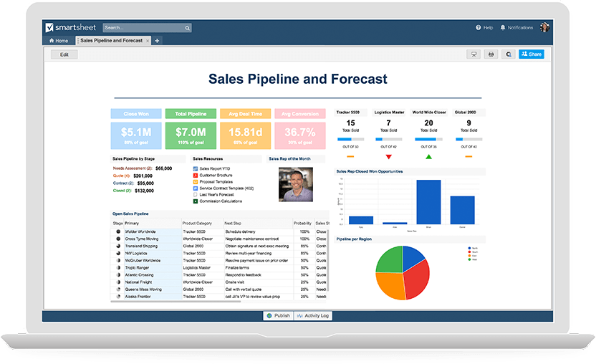Viewport: 596px width, 364px height.
Task: Click the Tracker 5500 progress bar
Action: pyautogui.click(x=350, y=139)
